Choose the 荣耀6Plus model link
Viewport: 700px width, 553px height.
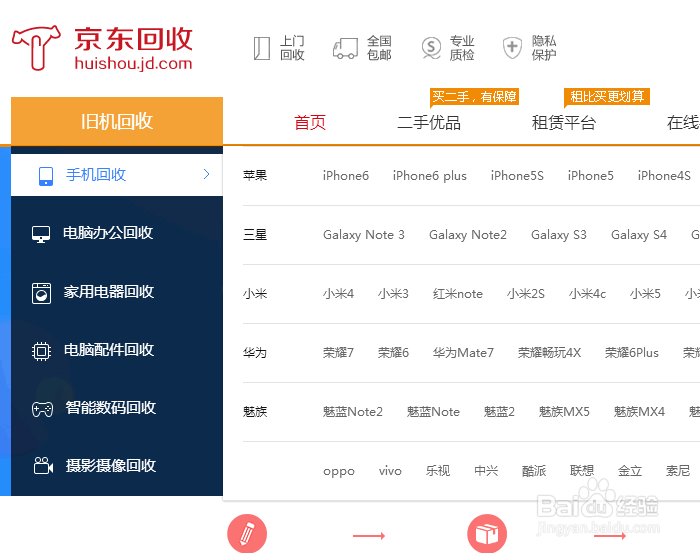pyautogui.click(x=632, y=353)
